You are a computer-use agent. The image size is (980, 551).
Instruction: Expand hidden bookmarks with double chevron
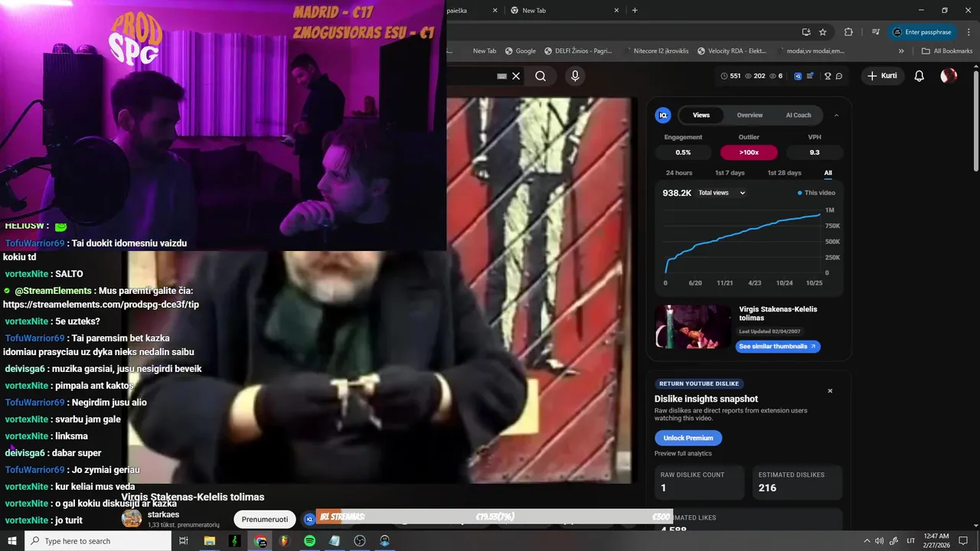coord(901,51)
